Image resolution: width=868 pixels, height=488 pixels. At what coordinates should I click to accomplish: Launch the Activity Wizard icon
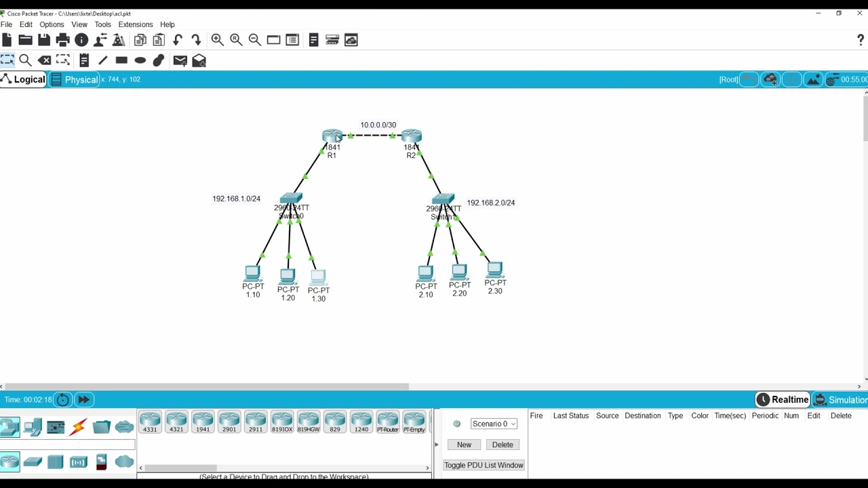(100, 40)
